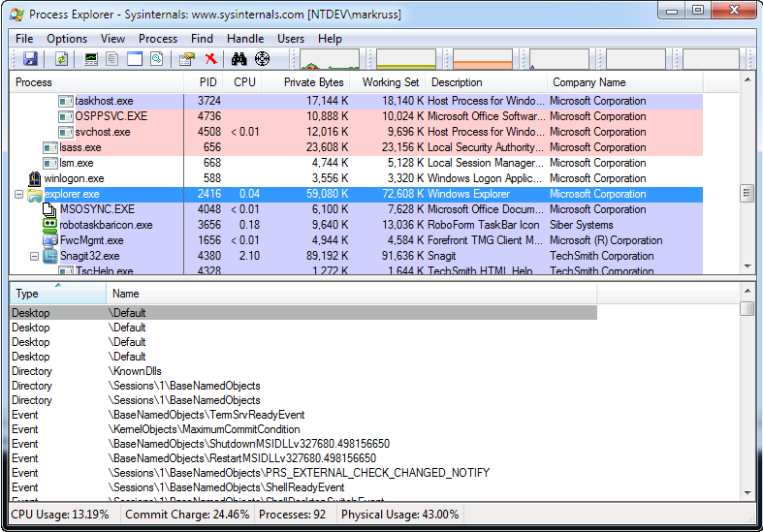Sort by the Private Bytes column header
Viewport: 763px width, 532px height.
click(x=305, y=82)
